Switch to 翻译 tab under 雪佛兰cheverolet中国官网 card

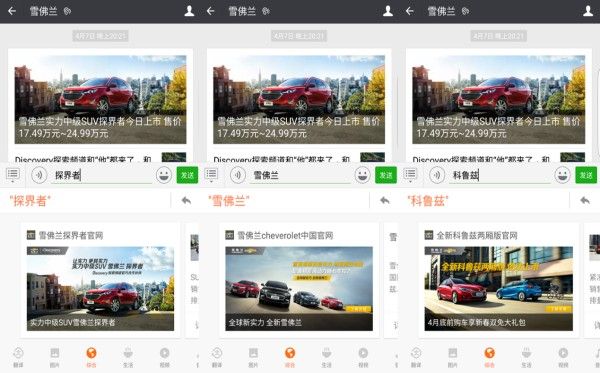(x=217, y=357)
